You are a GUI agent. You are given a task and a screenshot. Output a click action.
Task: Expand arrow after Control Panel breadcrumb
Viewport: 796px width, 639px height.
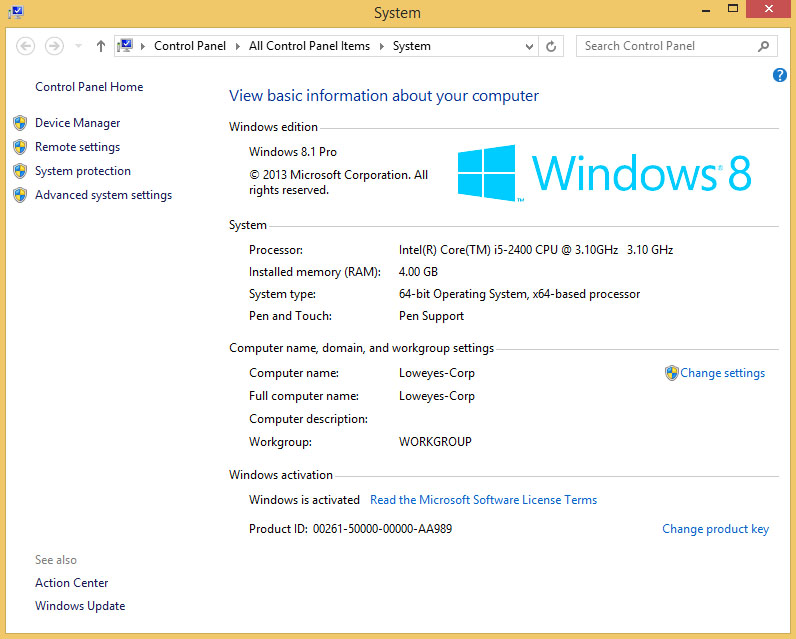(x=237, y=46)
